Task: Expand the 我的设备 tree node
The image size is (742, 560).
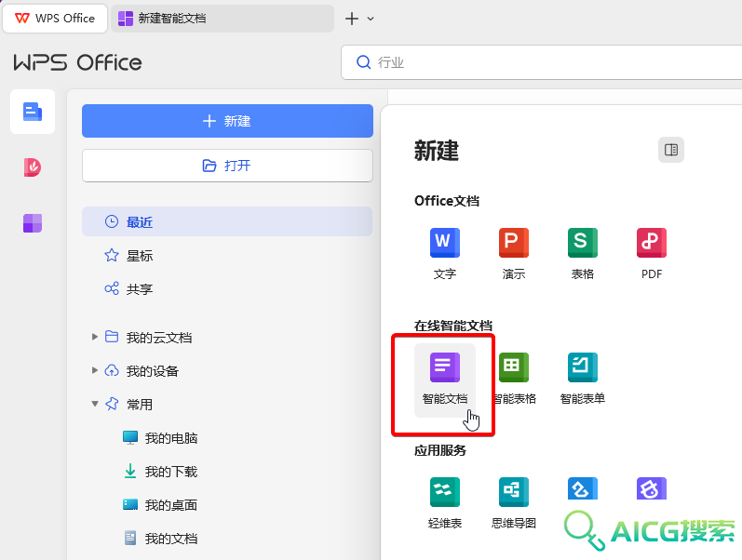Action: [x=95, y=370]
